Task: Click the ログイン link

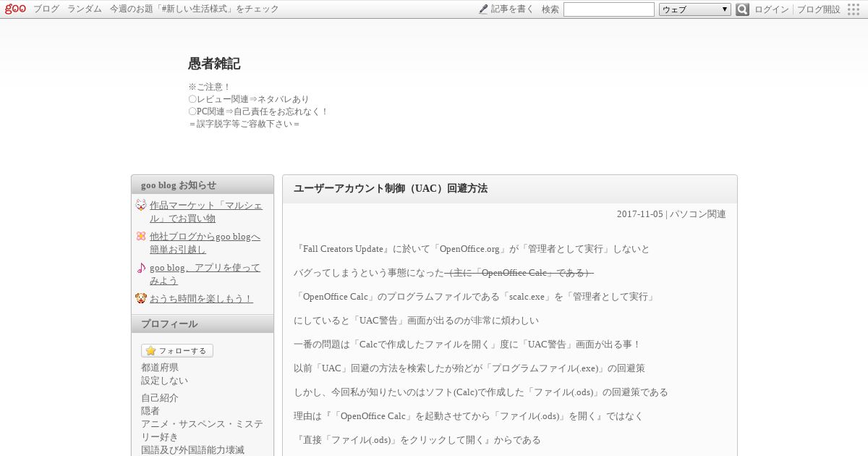Action: click(772, 9)
